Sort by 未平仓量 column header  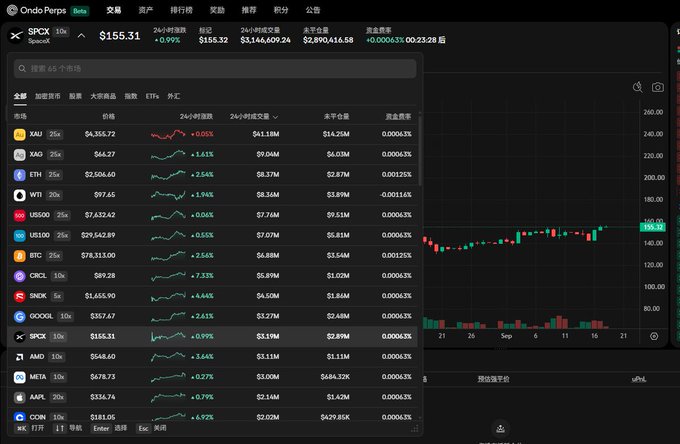pos(337,116)
